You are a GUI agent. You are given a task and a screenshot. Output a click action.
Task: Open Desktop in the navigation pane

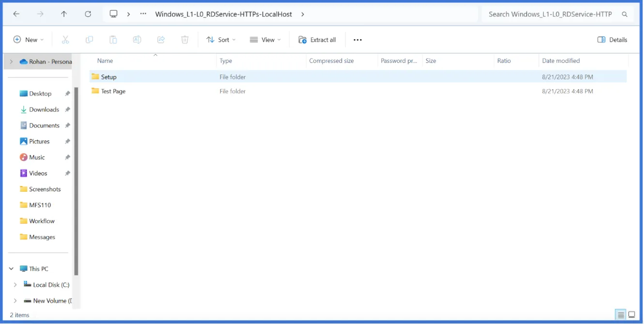(x=40, y=93)
